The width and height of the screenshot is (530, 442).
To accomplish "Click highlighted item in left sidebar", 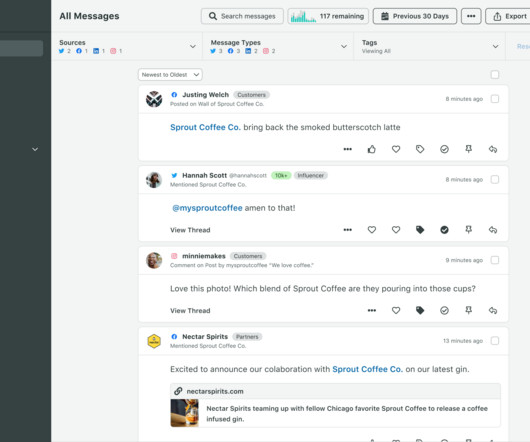I will pos(21,48).
